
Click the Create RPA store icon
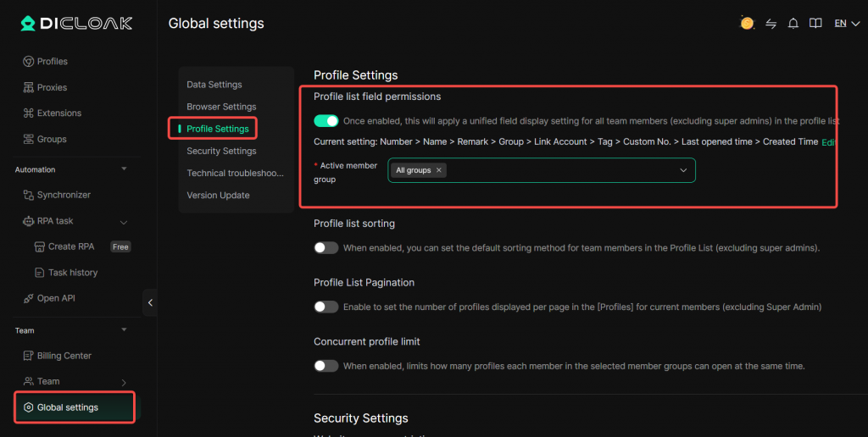pyautogui.click(x=39, y=246)
